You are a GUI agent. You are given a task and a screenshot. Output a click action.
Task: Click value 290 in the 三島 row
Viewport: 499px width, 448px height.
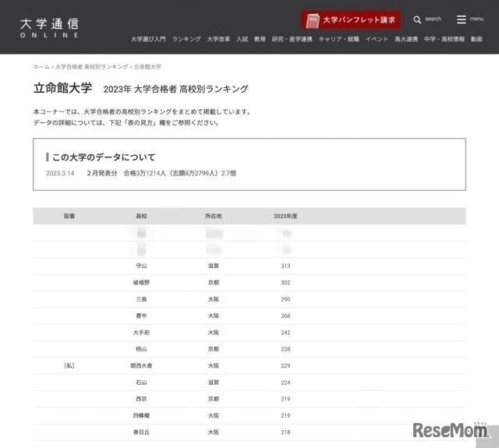(x=285, y=299)
